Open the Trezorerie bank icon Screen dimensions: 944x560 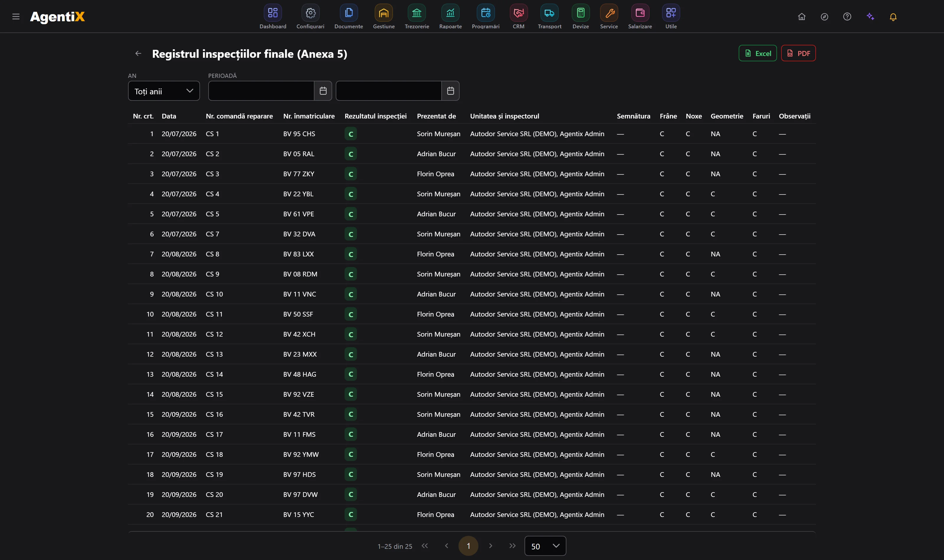click(417, 13)
